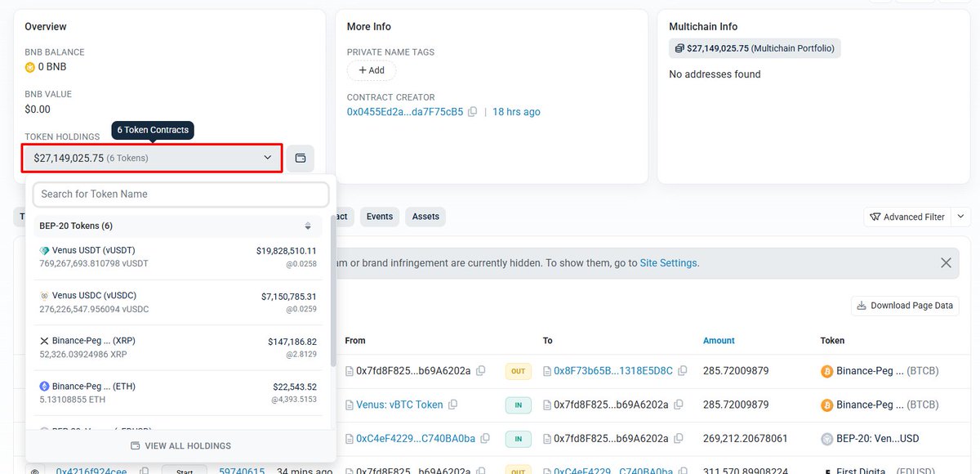980x474 pixels.
Task: Switch to the Events tab
Action: (x=380, y=217)
